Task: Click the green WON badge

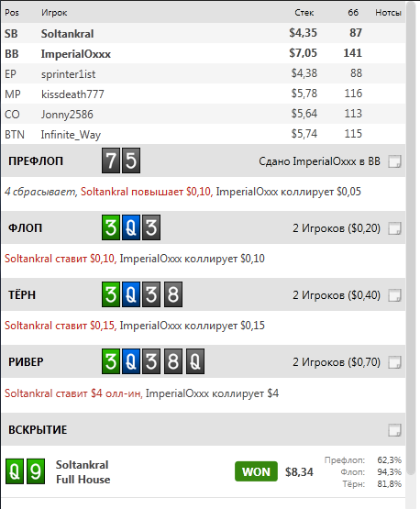Action: click(x=256, y=471)
